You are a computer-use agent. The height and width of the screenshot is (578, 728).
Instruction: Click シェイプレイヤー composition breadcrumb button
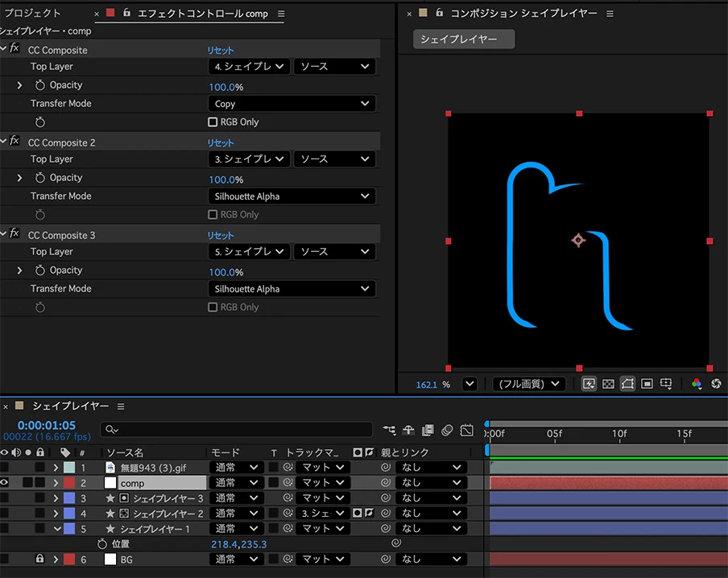tap(464, 39)
